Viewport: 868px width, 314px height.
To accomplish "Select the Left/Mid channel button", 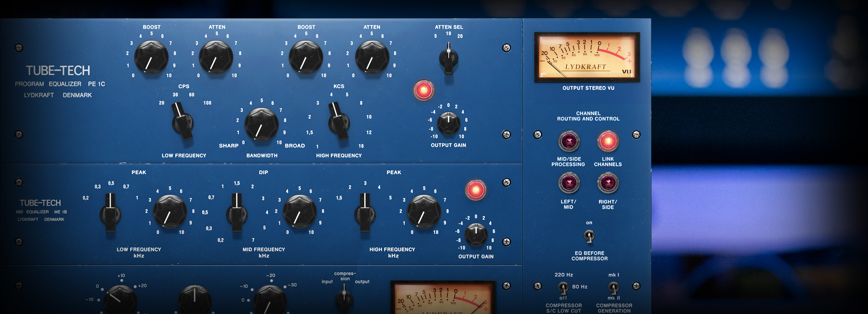I will point(569,183).
